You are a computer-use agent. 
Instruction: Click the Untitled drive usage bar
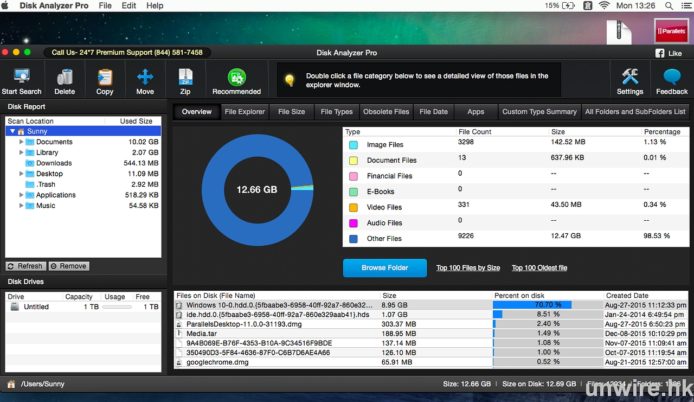coord(117,307)
